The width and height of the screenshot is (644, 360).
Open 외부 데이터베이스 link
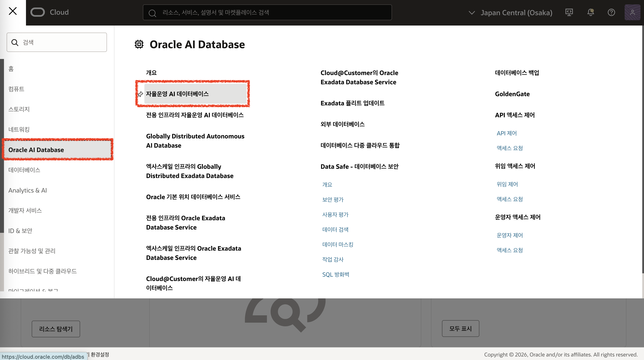pyautogui.click(x=342, y=124)
